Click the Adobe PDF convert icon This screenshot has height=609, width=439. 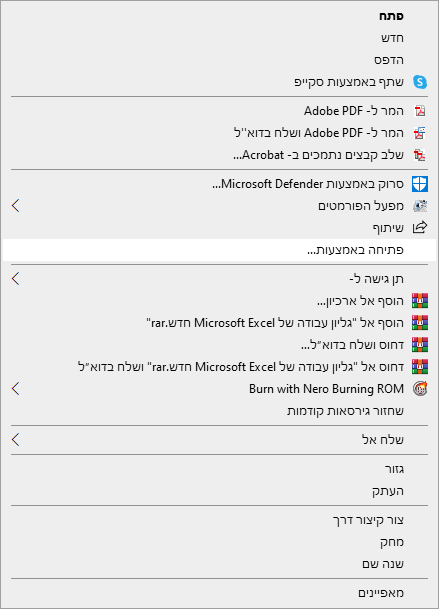[420, 111]
